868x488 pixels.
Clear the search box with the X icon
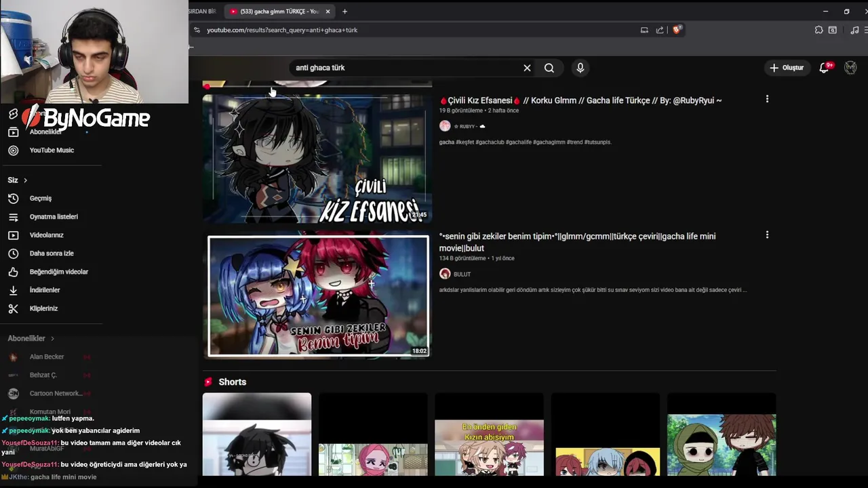coord(527,68)
